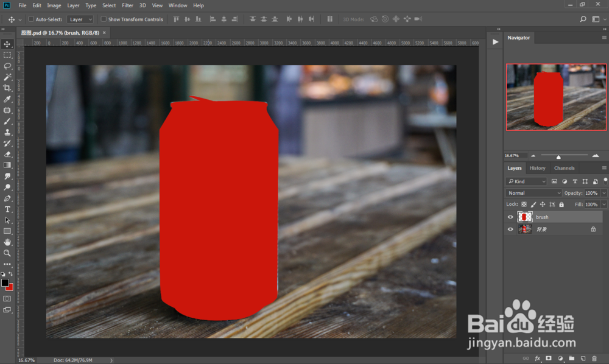The image size is (609, 364).
Task: Select the Horizontal Type tool
Action: pos(7,209)
